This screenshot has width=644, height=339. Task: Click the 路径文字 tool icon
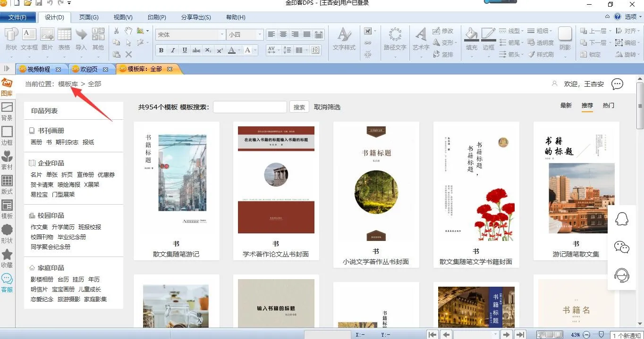click(x=395, y=34)
